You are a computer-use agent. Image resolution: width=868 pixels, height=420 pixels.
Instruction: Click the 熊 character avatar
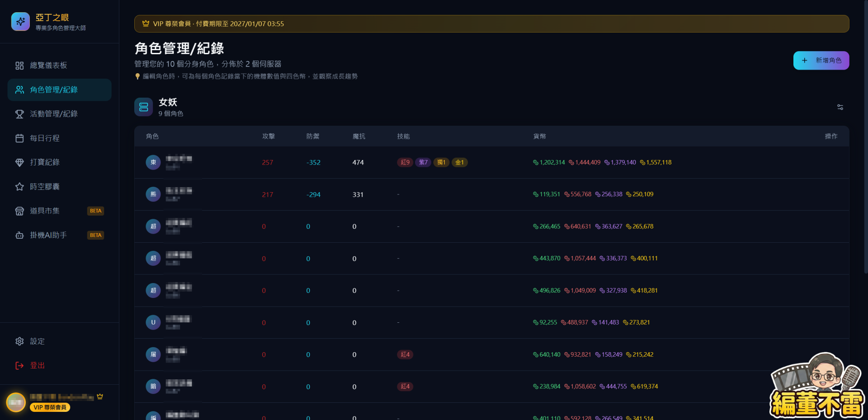point(153,194)
